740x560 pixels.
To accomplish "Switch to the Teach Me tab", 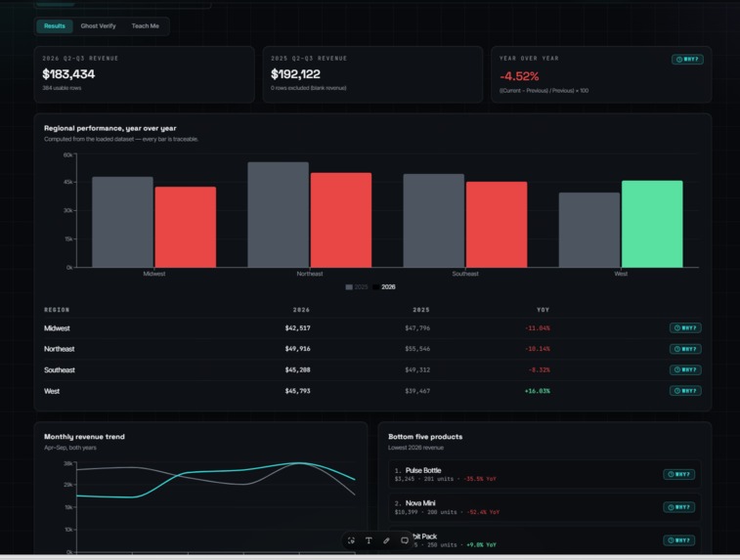I will (x=146, y=26).
